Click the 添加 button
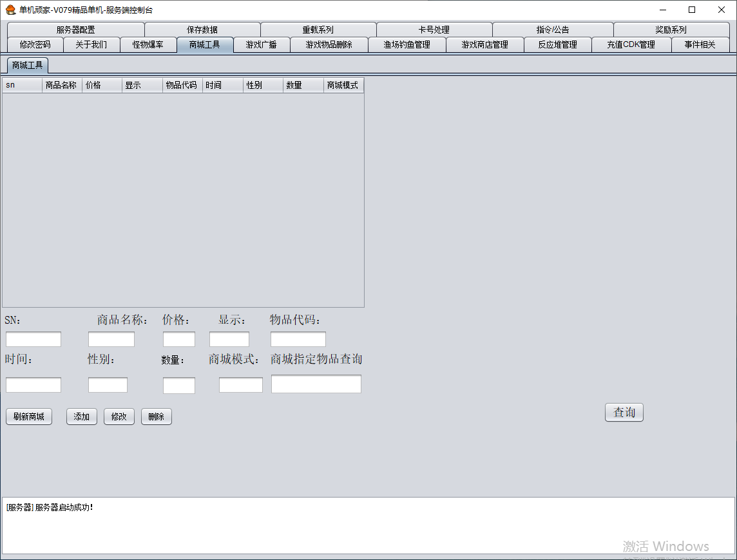This screenshot has width=737, height=560. 82,416
